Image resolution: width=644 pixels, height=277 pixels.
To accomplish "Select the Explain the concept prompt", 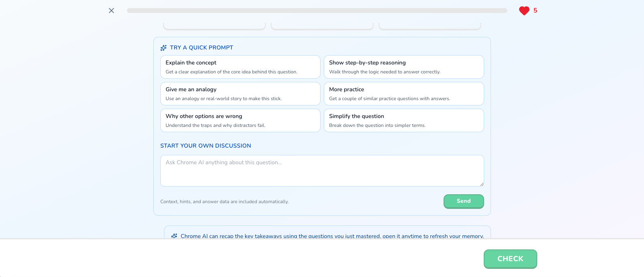I will [240, 67].
